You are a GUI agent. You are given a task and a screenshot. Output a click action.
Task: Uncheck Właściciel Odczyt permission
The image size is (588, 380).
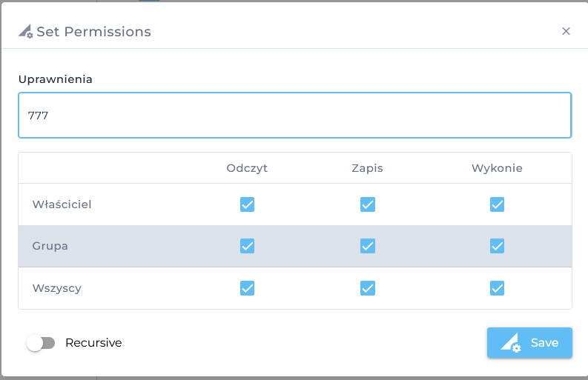point(247,204)
